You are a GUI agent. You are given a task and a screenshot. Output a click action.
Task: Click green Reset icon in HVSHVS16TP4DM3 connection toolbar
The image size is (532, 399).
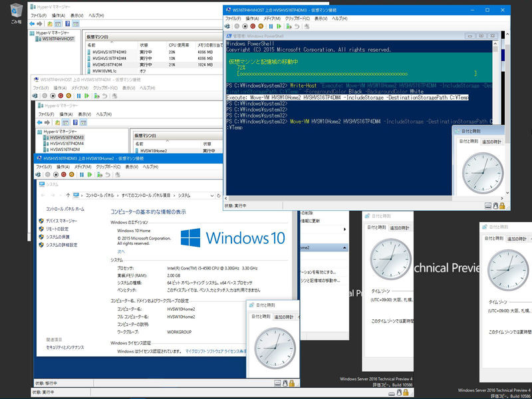[279, 26]
